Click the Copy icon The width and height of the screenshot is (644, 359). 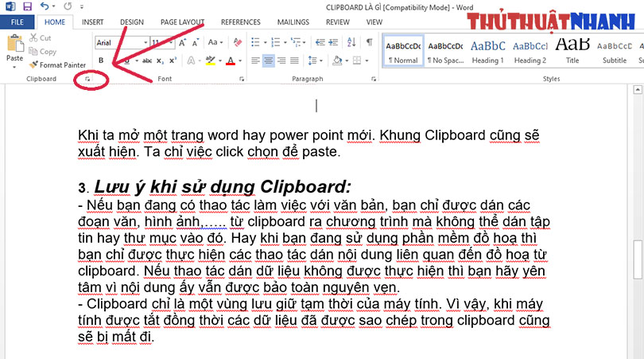(33, 52)
